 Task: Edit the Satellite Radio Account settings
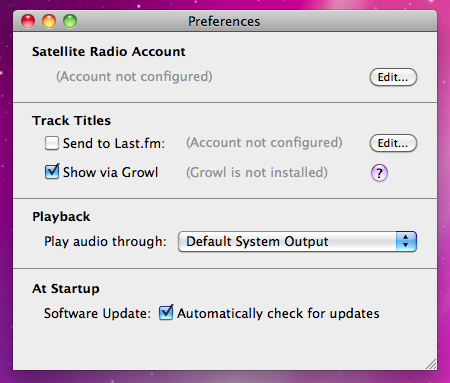pyautogui.click(x=393, y=77)
